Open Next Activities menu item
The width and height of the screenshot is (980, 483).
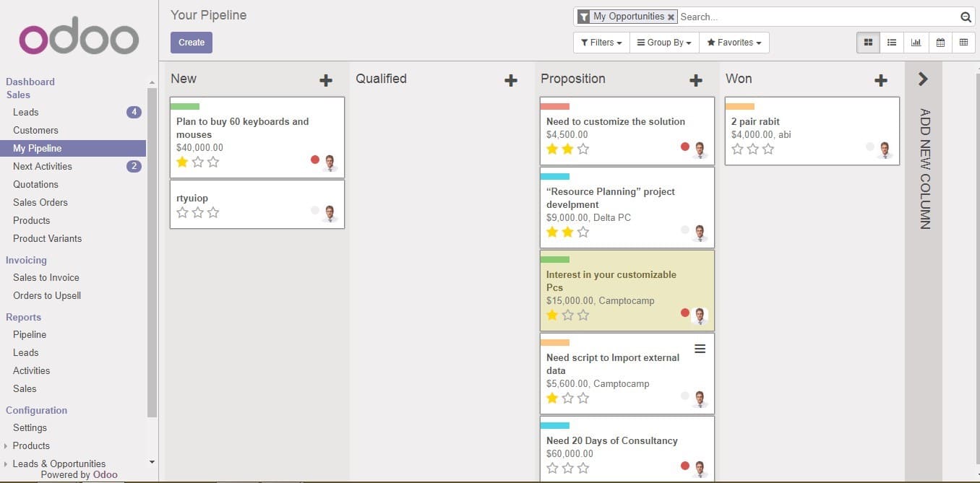(43, 167)
